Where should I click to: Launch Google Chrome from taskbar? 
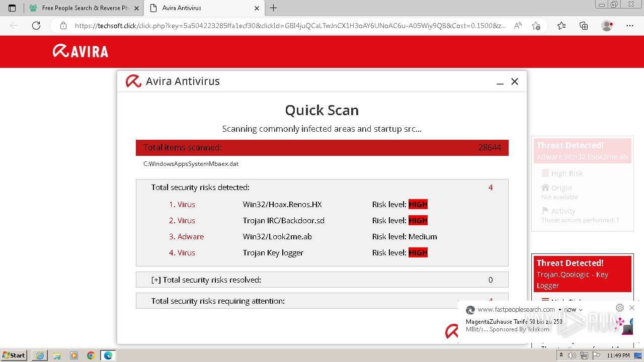coord(91,355)
